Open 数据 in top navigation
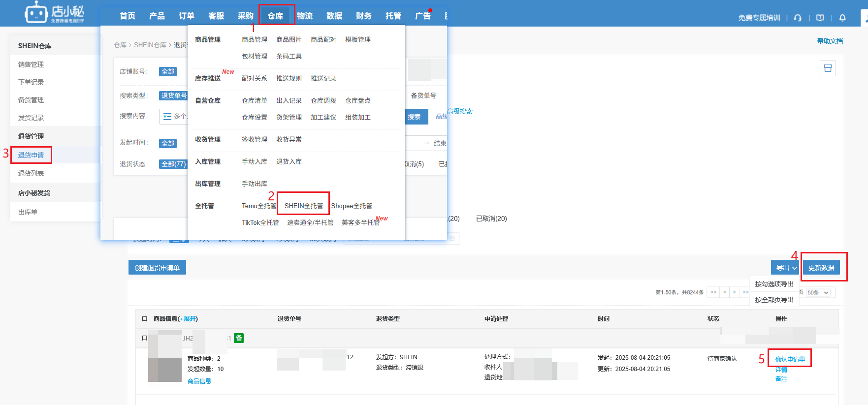868x405 pixels. pyautogui.click(x=334, y=16)
